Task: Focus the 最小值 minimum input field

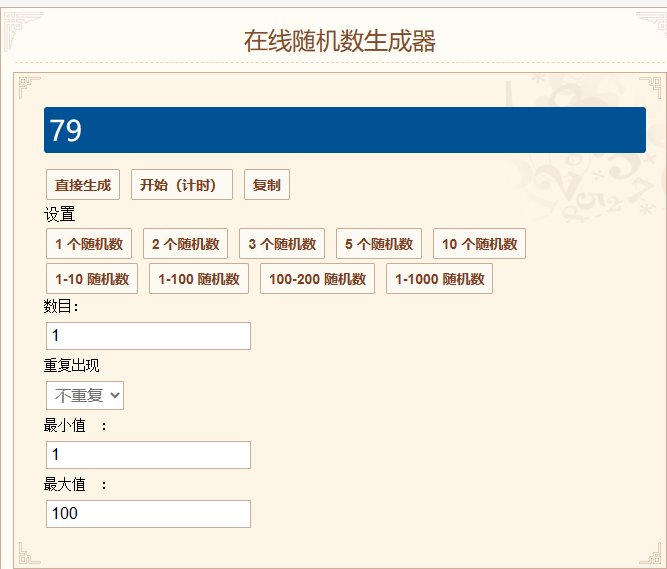Action: pos(148,455)
